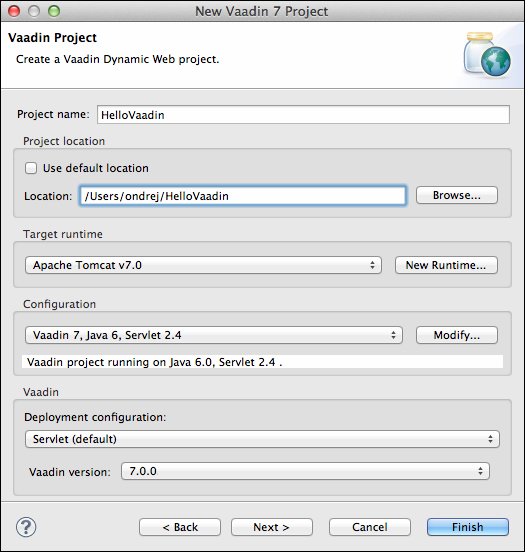Open the Servlet (default) deployment dropdown
Viewport: 525px width, 552px height.
pyautogui.click(x=262, y=439)
